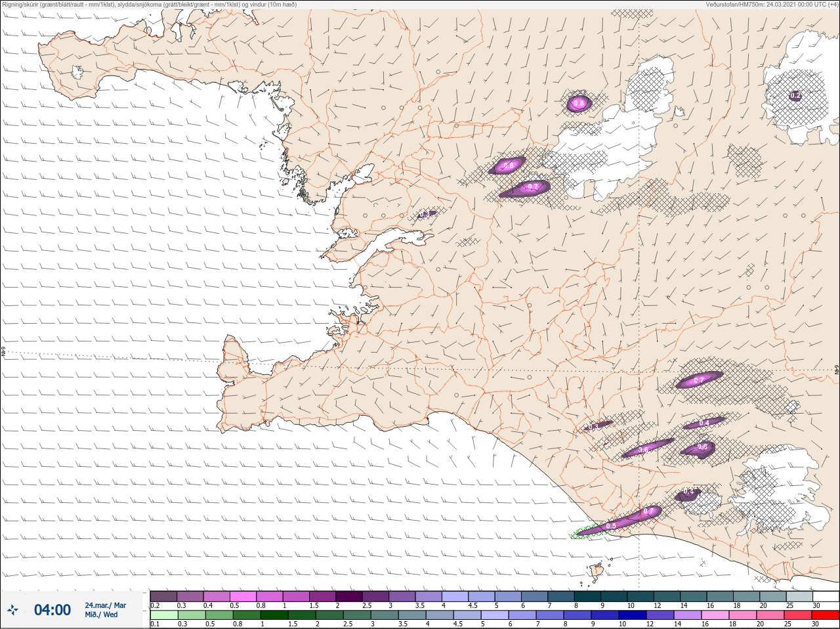This screenshot has width=840, height=629.
Task: Click upper scale bright pink swatch at 0.5
Action: point(243,596)
